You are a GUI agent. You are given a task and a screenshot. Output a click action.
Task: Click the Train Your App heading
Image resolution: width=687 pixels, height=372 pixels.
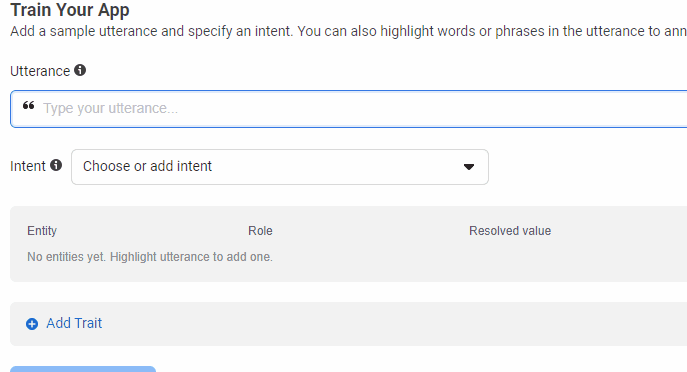pyautogui.click(x=70, y=10)
